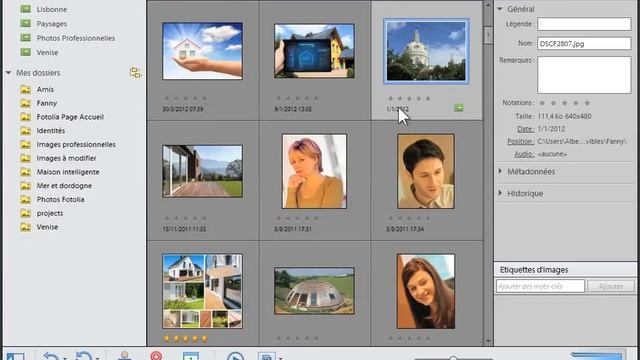Select the Identités folder
The height and width of the screenshot is (360, 640).
point(51,131)
